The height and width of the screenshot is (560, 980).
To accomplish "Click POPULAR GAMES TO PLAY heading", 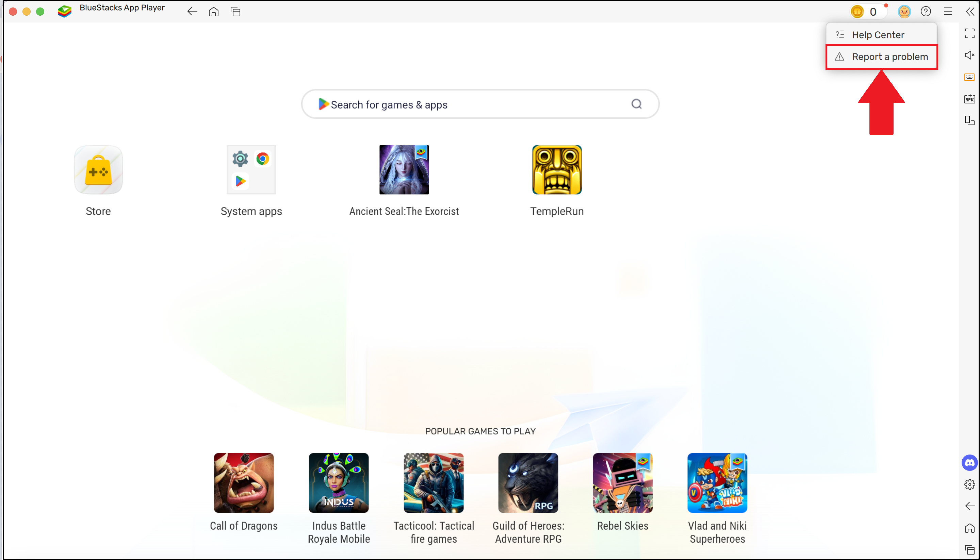I will tap(480, 431).
